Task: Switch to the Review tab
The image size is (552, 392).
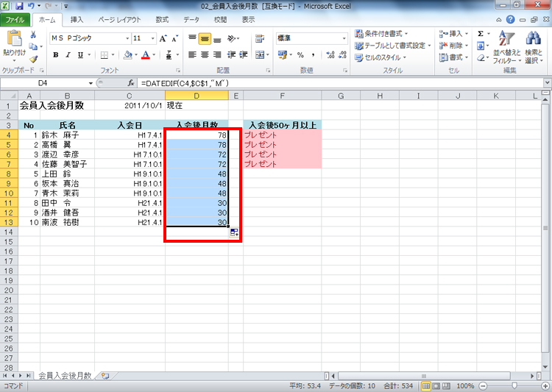Action: click(220, 20)
